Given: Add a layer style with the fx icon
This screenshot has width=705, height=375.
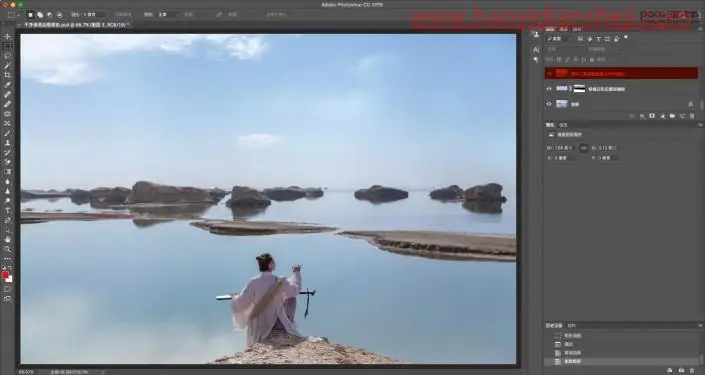Looking at the screenshot, I should (643, 116).
